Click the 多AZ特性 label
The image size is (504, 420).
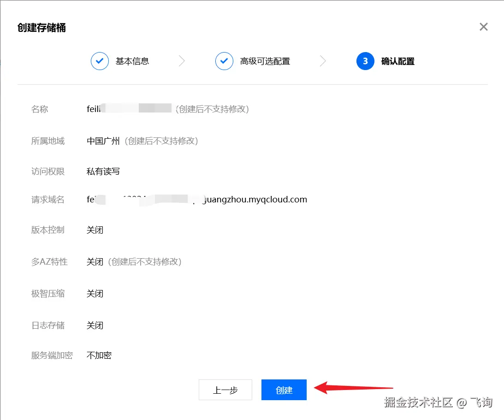pyautogui.click(x=49, y=261)
